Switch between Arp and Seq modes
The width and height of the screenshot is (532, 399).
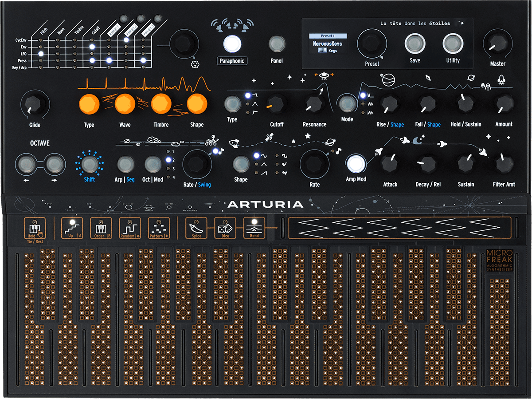[125, 164]
